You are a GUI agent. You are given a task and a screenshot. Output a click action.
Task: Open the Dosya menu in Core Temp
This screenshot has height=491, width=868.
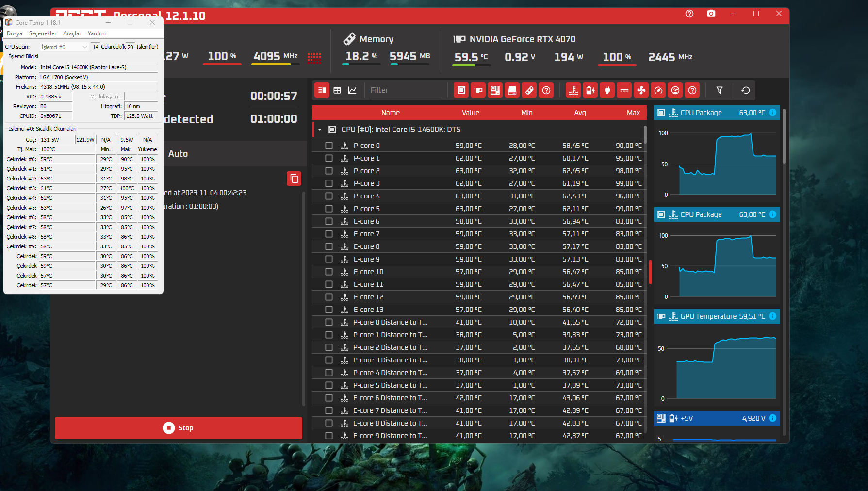[15, 33]
